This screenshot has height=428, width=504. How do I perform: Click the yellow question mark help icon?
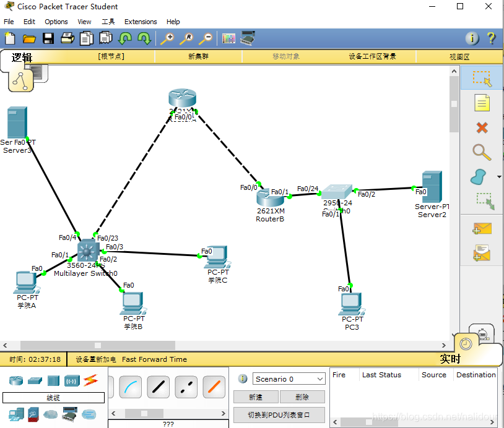[491, 38]
